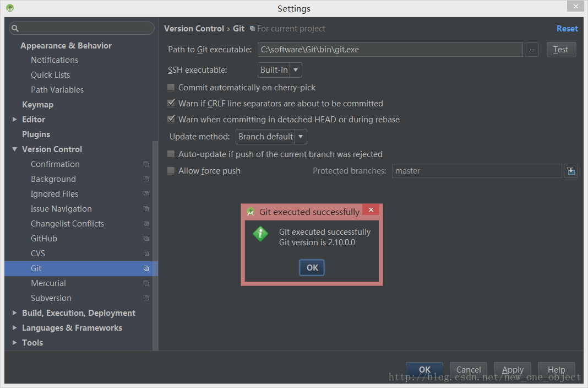Select the Subversion settings item
Image resolution: width=588 pixels, height=388 pixels.
pos(51,298)
